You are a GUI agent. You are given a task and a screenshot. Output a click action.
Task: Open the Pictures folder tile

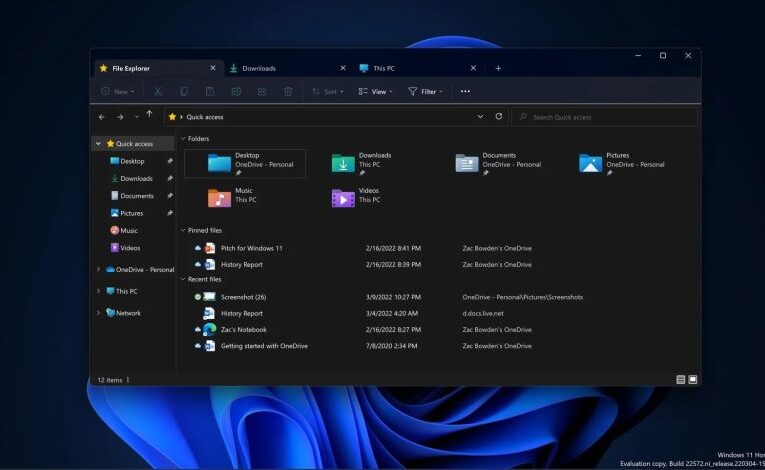622,163
